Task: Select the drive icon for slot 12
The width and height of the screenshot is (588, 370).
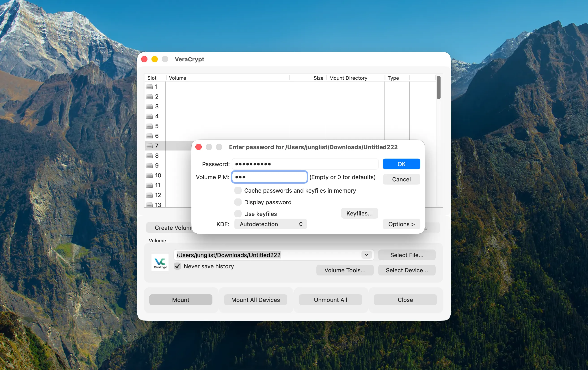Action: 149,195
